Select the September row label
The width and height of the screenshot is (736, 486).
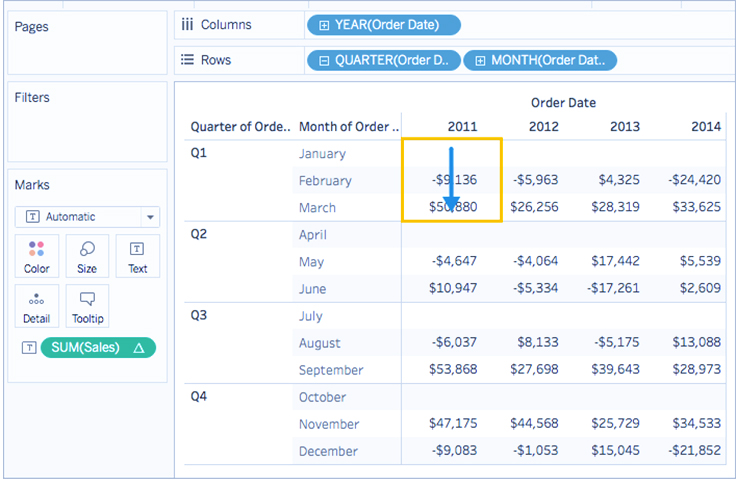tap(331, 370)
